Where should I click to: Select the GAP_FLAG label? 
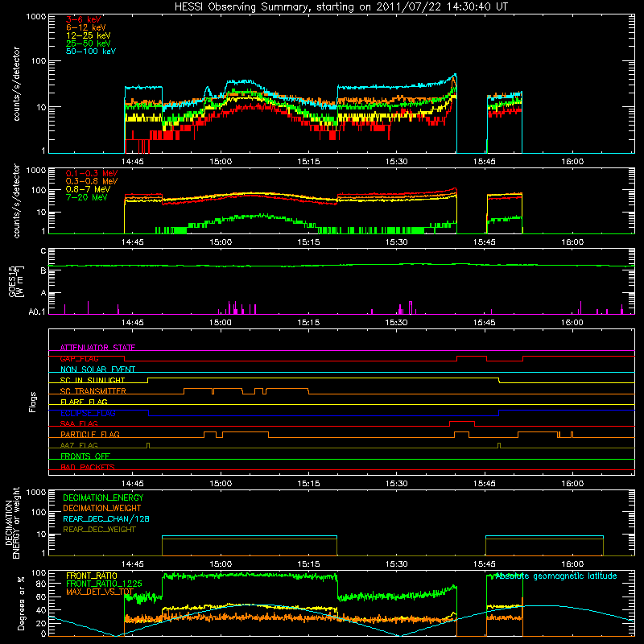coord(79,358)
